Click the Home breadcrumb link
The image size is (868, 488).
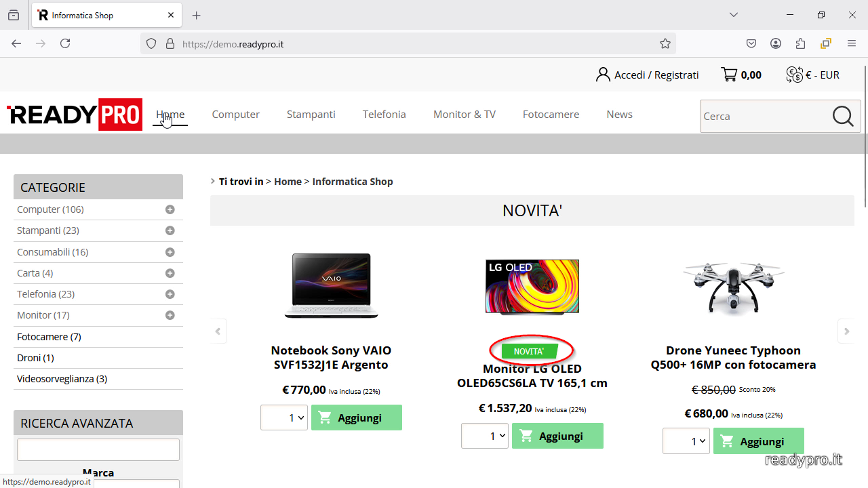[x=288, y=181]
